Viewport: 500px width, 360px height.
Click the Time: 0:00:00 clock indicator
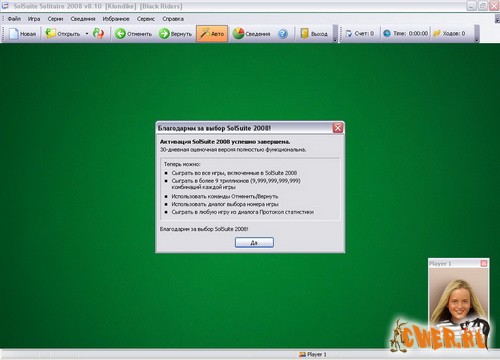pos(405,34)
